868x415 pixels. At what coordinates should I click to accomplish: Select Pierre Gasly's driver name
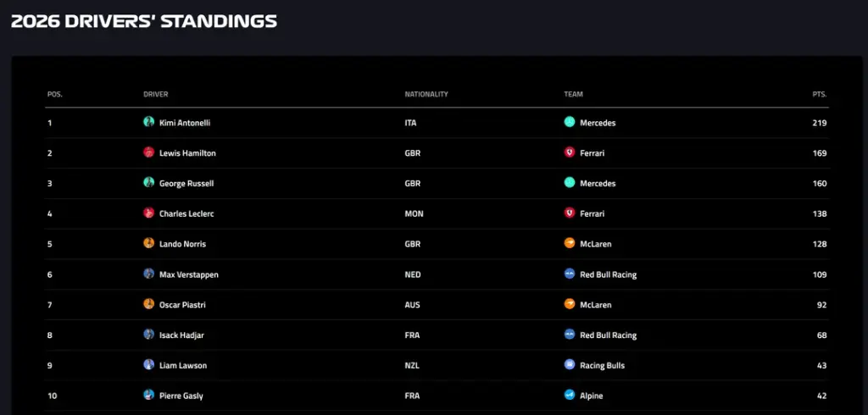pos(181,396)
